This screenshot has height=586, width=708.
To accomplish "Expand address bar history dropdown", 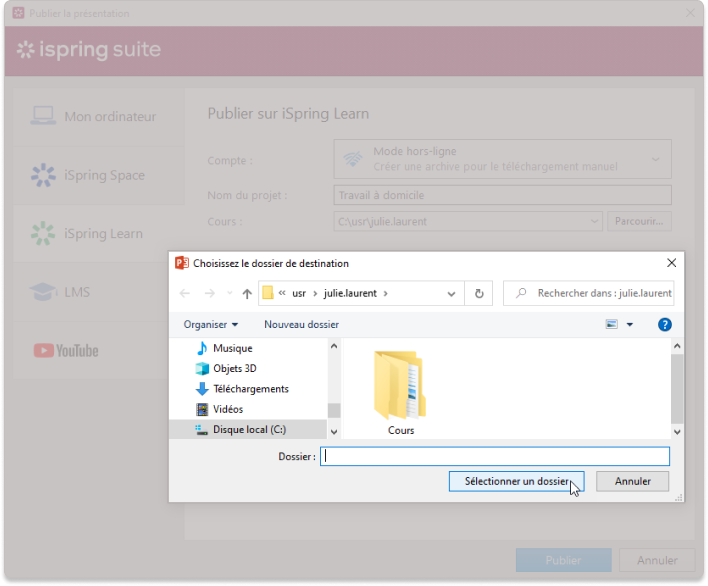I will click(451, 294).
